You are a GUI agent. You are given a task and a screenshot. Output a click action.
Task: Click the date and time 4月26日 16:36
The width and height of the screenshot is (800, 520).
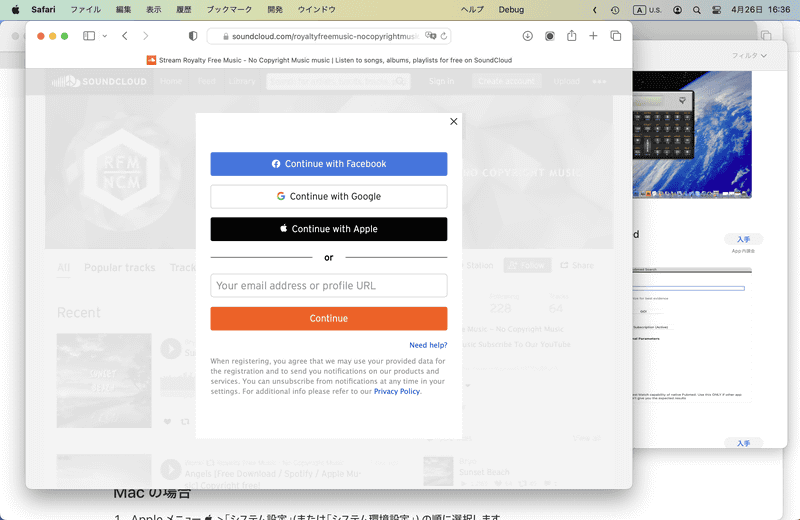coord(760,10)
